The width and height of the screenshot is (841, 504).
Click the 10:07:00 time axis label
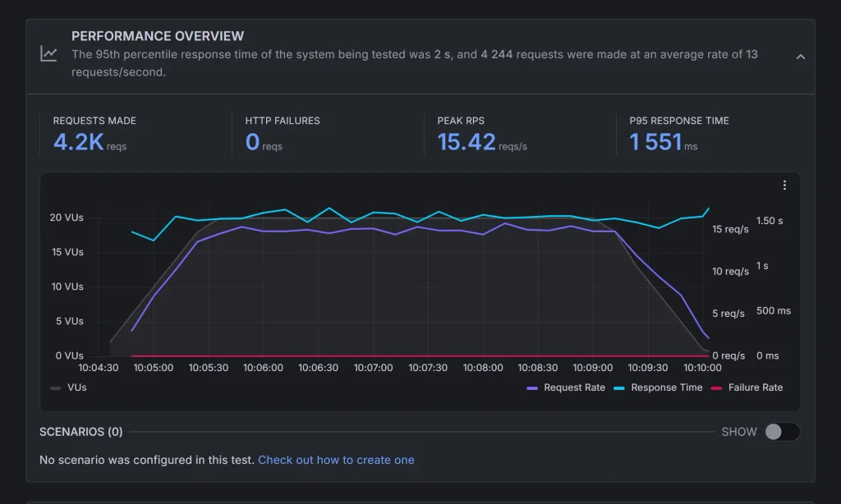pyautogui.click(x=373, y=368)
